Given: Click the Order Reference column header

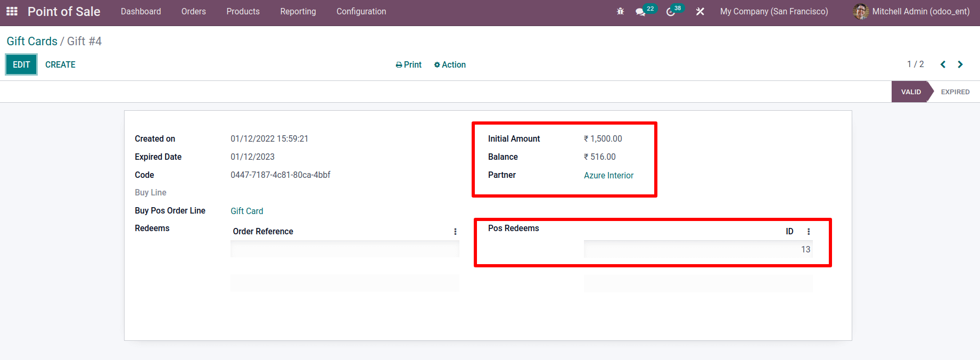Looking at the screenshot, I should (263, 231).
